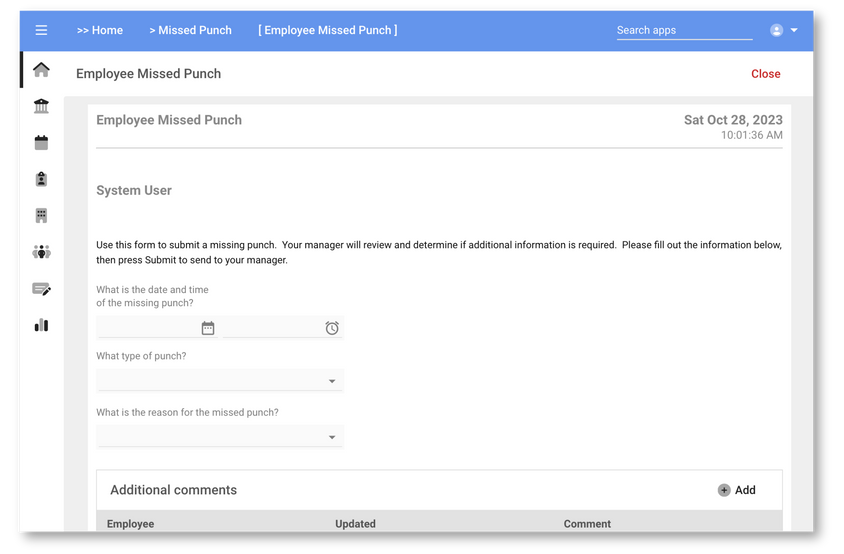The image size is (844, 554).
Task: Open the bar chart sidebar icon
Action: (41, 325)
